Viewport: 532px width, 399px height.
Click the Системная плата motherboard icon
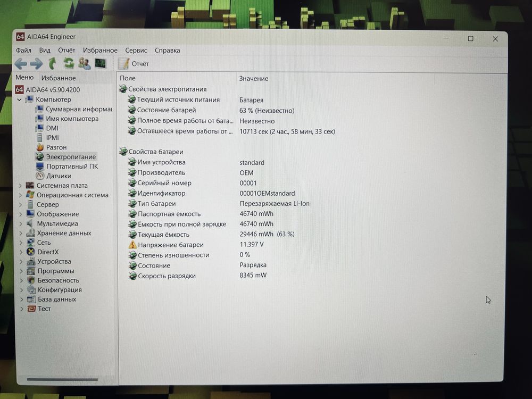pyautogui.click(x=30, y=185)
